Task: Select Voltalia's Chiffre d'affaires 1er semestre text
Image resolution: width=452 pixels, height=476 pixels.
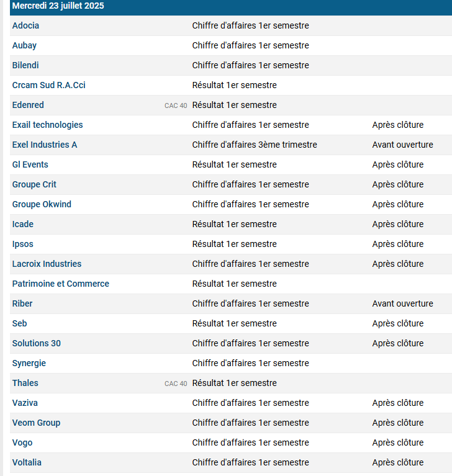Action: click(251, 462)
